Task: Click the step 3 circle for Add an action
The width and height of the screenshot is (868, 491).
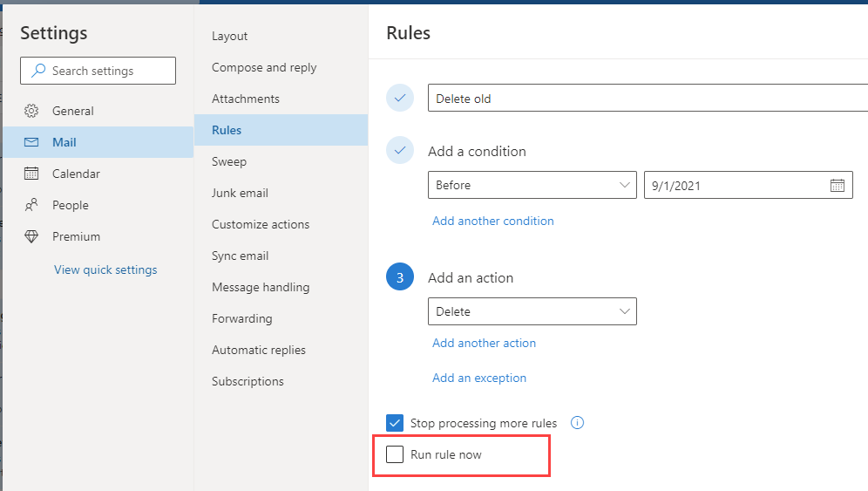Action: [400, 276]
